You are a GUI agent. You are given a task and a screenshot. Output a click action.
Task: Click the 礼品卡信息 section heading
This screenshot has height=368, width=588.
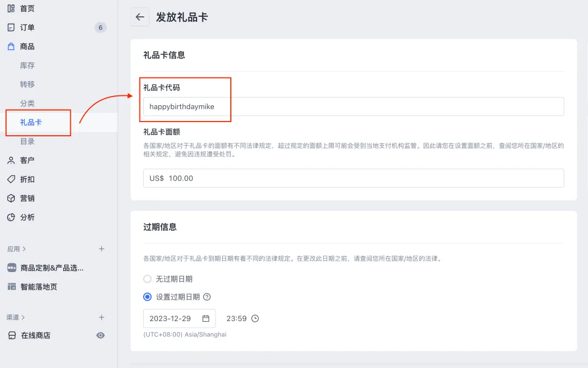click(x=164, y=55)
